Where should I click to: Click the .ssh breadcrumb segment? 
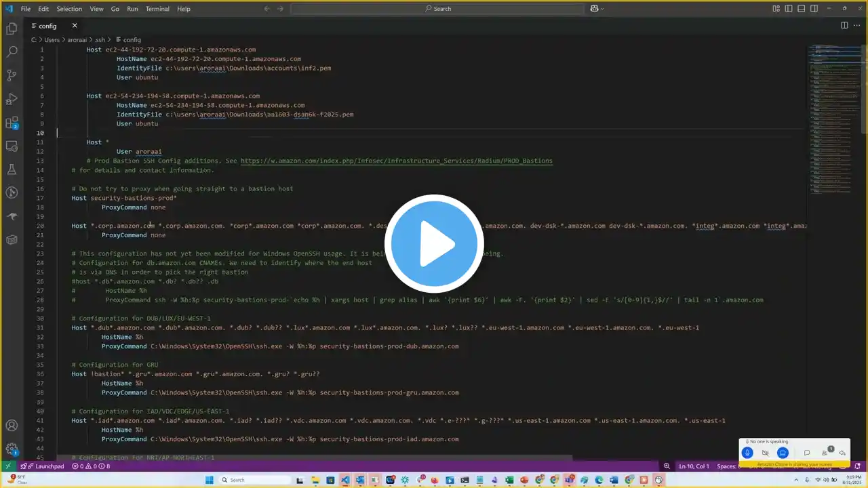100,40
